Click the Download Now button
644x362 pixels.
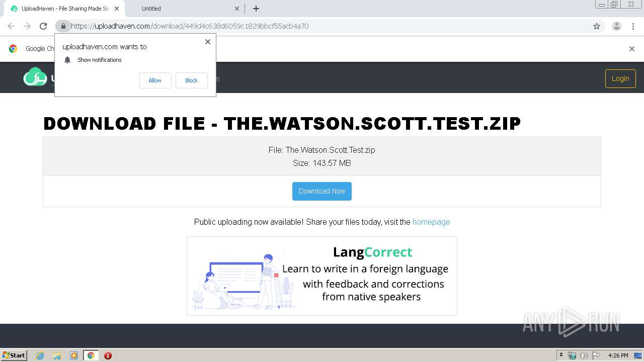pyautogui.click(x=322, y=191)
